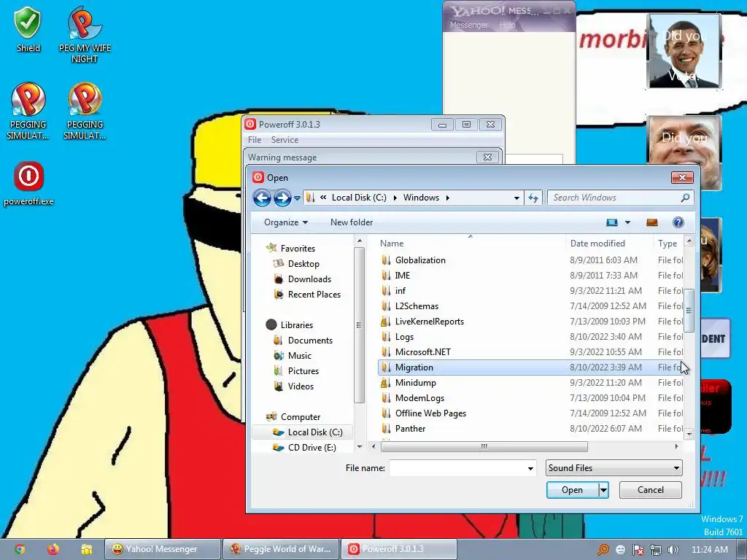Select poweroff.exe desktop icon

(28, 184)
